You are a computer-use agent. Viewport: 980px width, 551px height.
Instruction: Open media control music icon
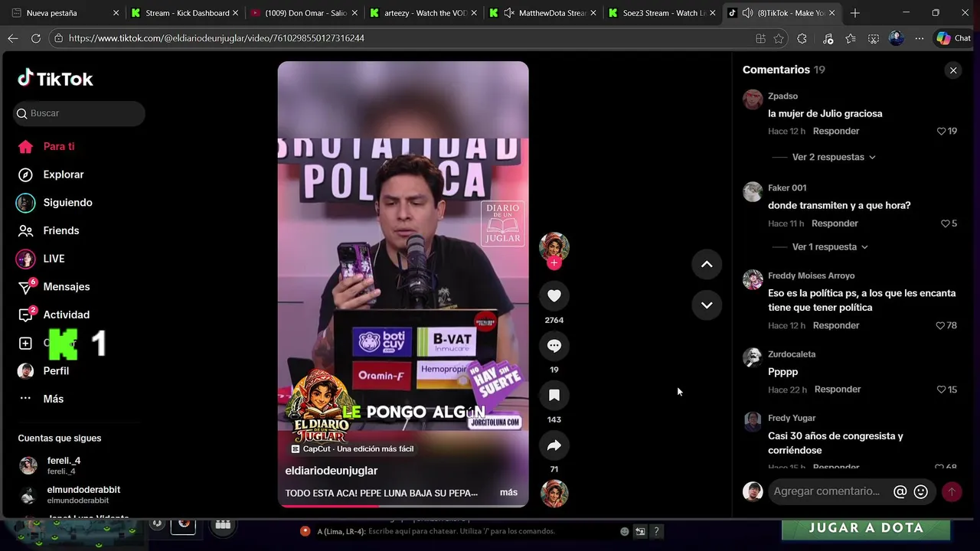[828, 38]
